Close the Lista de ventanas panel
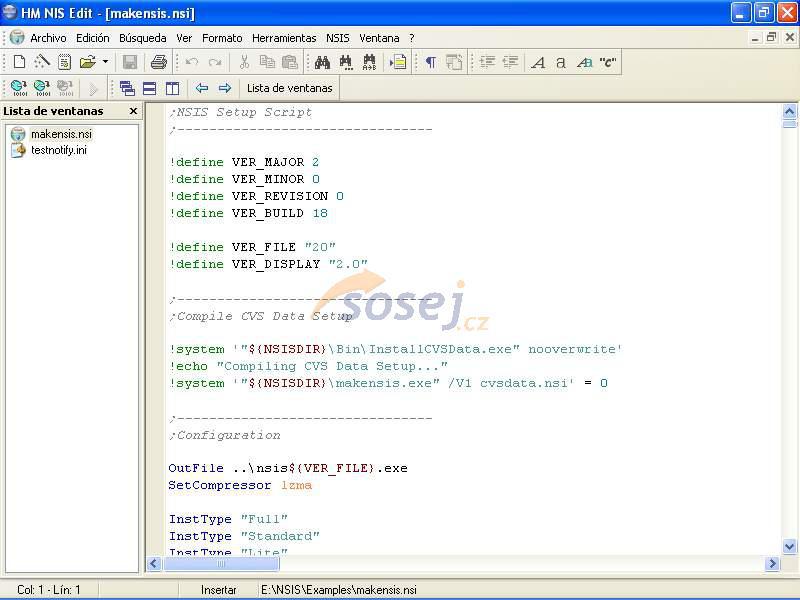 click(134, 111)
